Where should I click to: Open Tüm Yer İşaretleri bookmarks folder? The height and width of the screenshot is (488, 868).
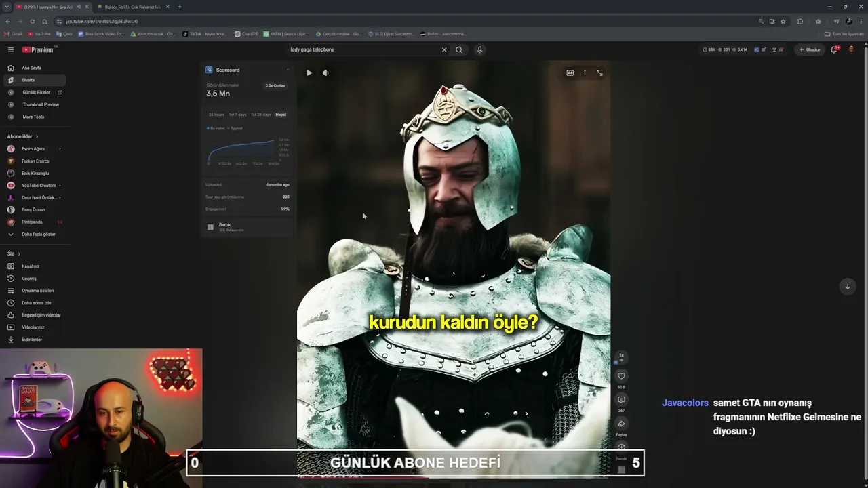coord(844,34)
